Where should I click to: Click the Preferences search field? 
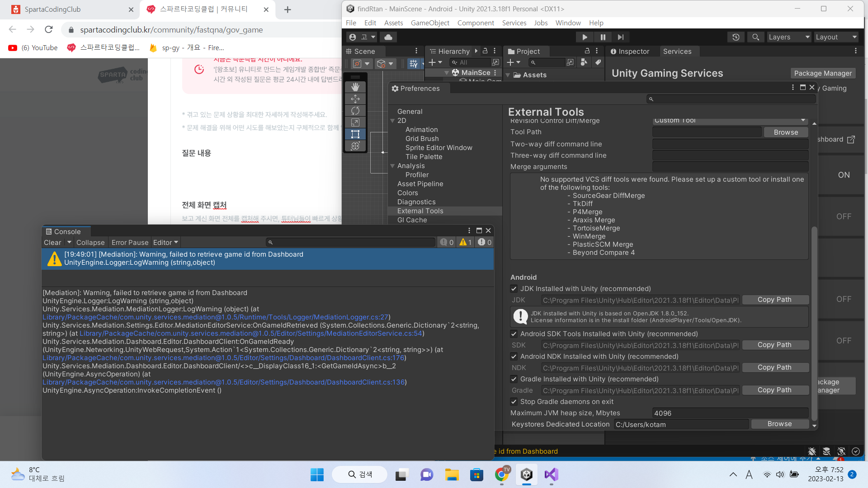(x=731, y=99)
